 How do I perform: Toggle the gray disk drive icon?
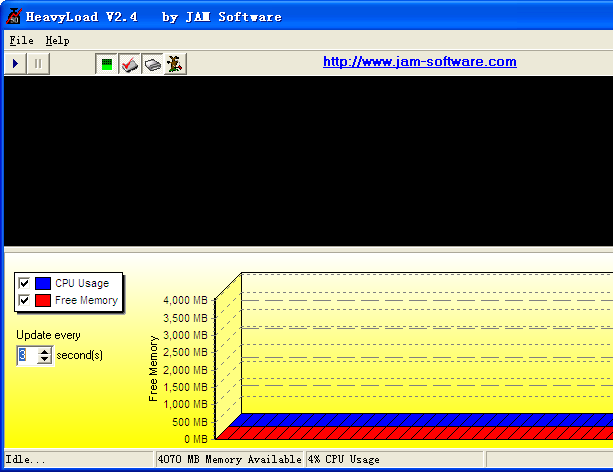pyautogui.click(x=152, y=64)
